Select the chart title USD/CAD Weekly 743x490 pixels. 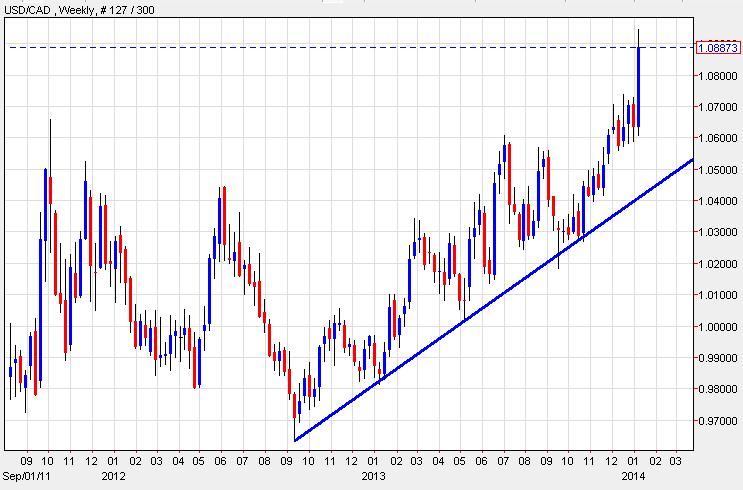tap(79, 9)
